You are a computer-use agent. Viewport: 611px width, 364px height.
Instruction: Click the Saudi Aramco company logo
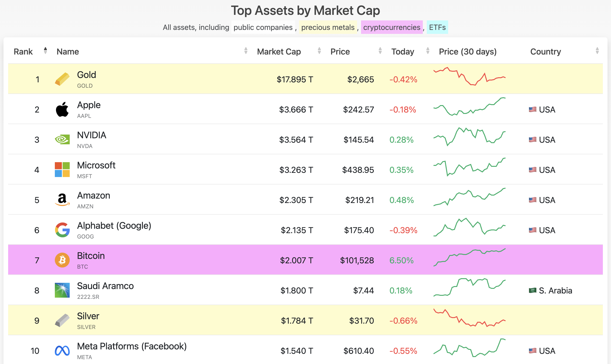click(62, 290)
